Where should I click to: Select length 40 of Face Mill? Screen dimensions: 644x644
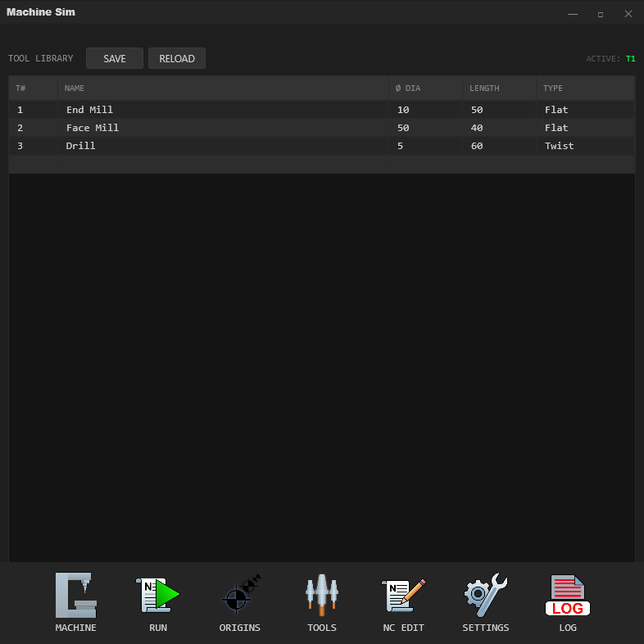[x=500, y=128]
